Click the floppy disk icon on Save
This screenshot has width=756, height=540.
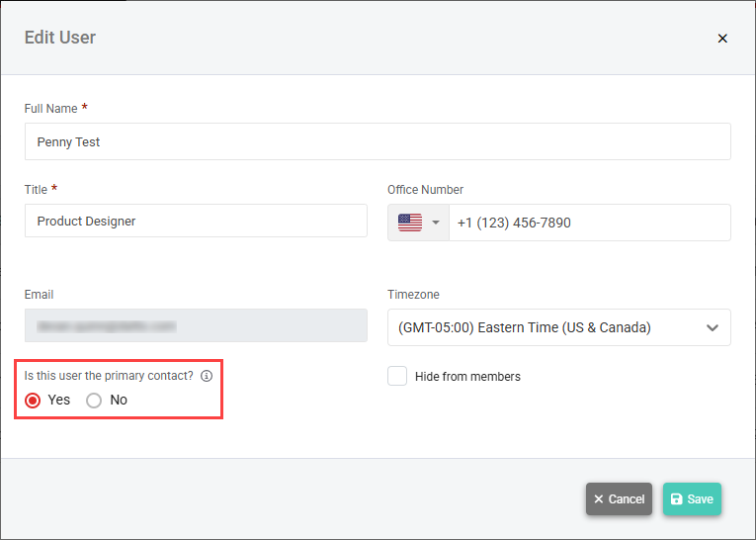[x=676, y=499]
